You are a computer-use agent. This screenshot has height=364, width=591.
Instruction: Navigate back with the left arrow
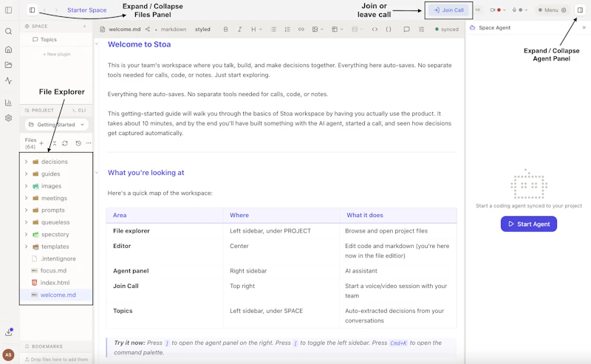pyautogui.click(x=45, y=10)
